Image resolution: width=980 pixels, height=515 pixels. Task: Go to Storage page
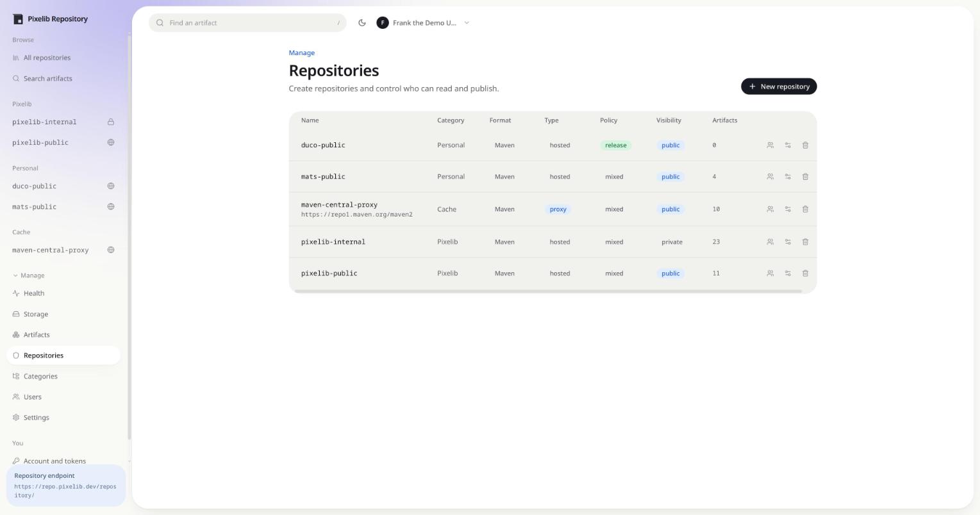[63, 314]
